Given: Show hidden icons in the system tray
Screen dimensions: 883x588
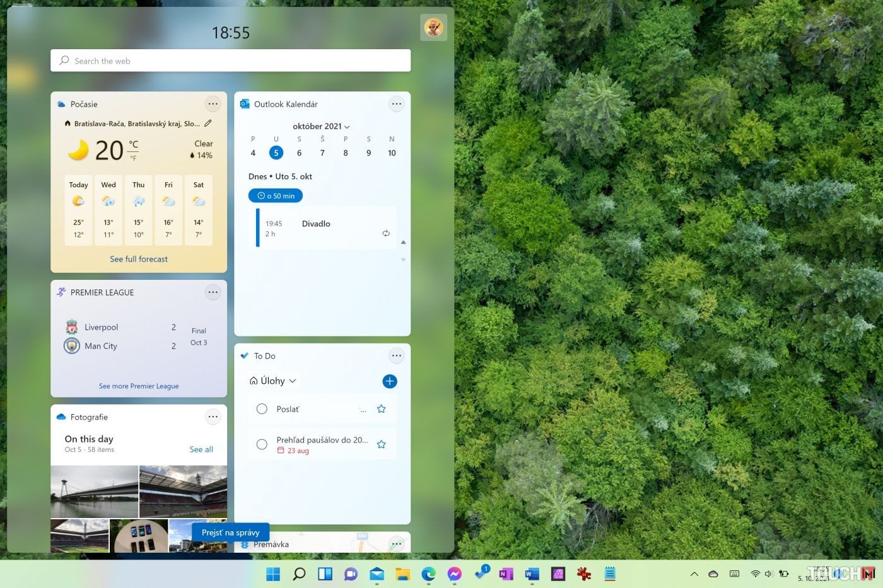Looking at the screenshot, I should pyautogui.click(x=694, y=574).
